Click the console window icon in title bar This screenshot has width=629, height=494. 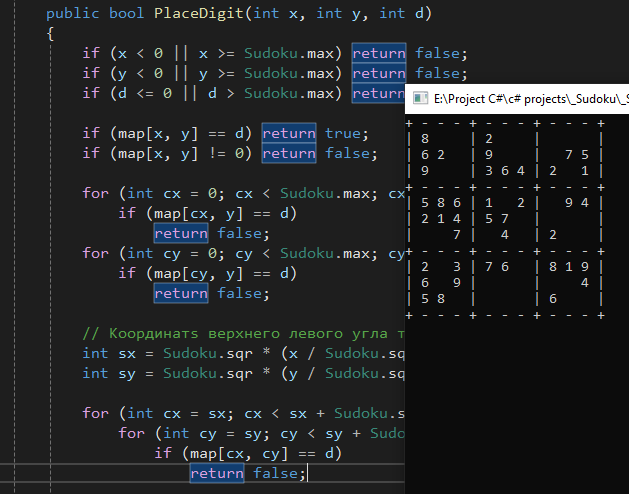click(420, 98)
